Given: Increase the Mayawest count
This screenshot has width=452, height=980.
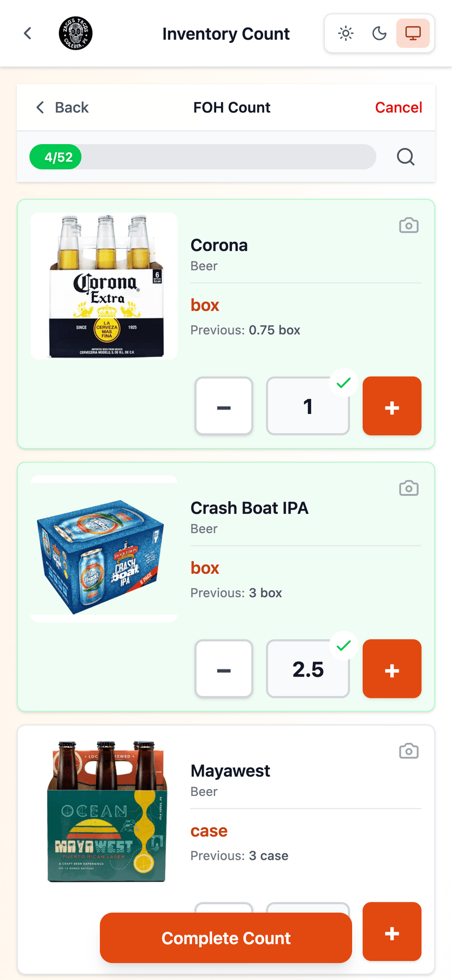Looking at the screenshot, I should tap(391, 931).
